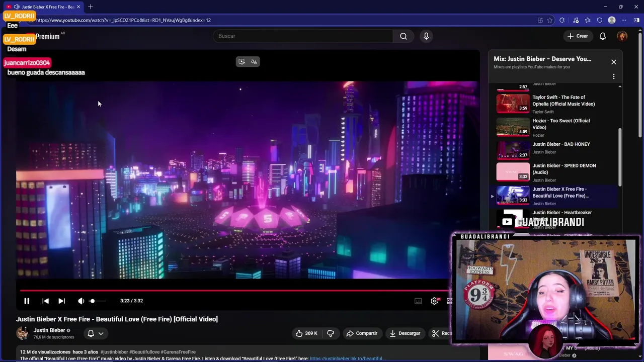Download the video with Descargar
Image resolution: width=644 pixels, height=362 pixels.
click(x=405, y=333)
